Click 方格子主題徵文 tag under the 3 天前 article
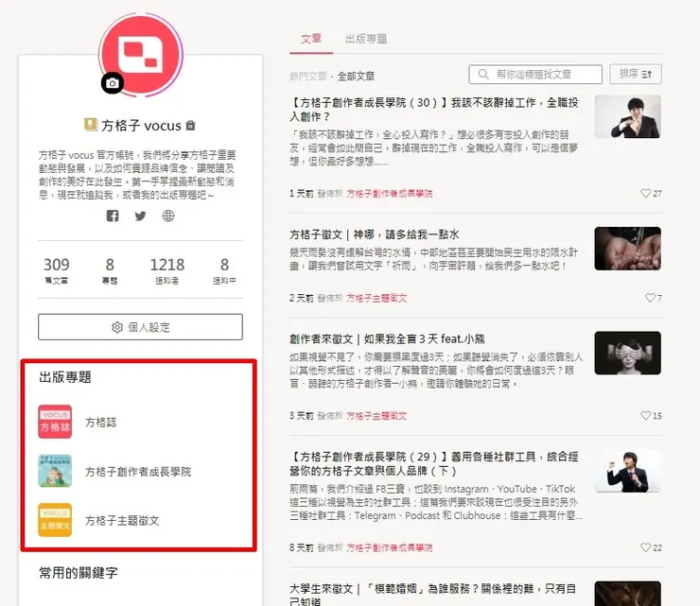 (x=376, y=416)
